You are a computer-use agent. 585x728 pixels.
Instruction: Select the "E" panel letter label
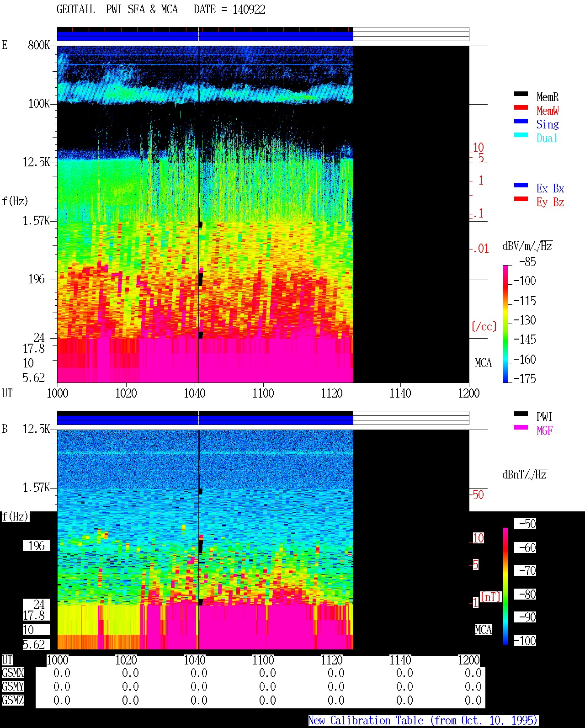pos(5,45)
